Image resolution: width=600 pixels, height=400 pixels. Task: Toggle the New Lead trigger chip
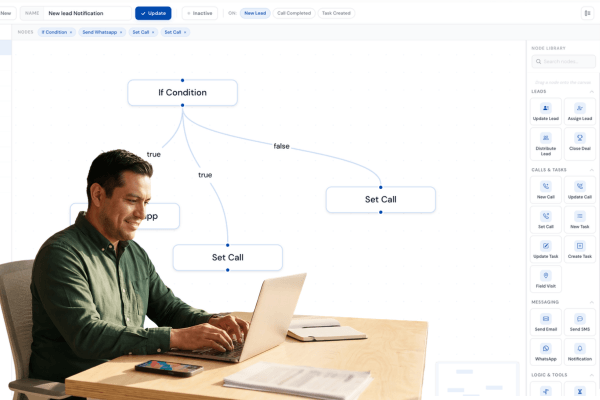[255, 13]
